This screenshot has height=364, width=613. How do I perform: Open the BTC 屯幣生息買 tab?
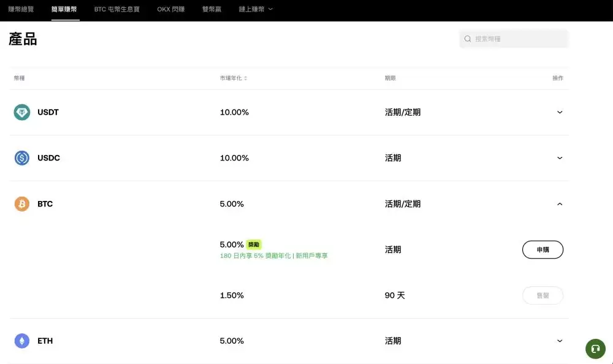tap(116, 9)
